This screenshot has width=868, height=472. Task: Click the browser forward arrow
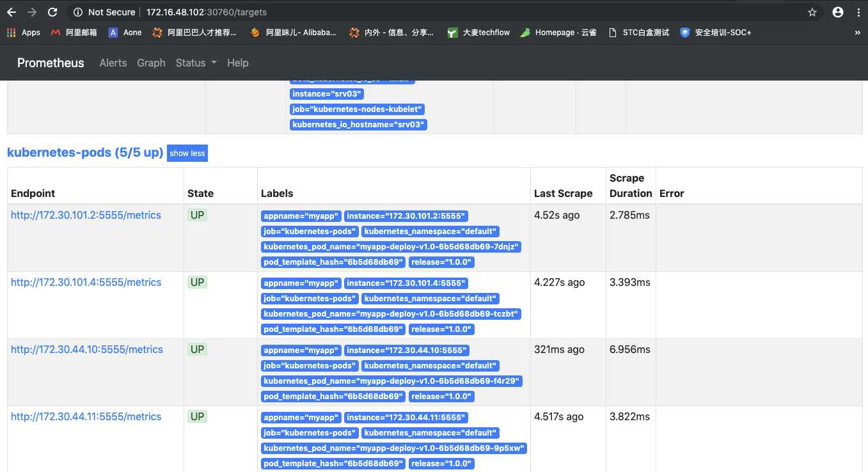click(32, 12)
